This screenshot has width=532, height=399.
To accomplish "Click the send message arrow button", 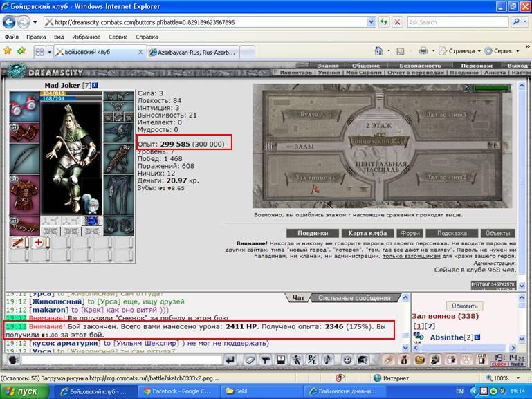I will pyautogui.click(x=230, y=360).
